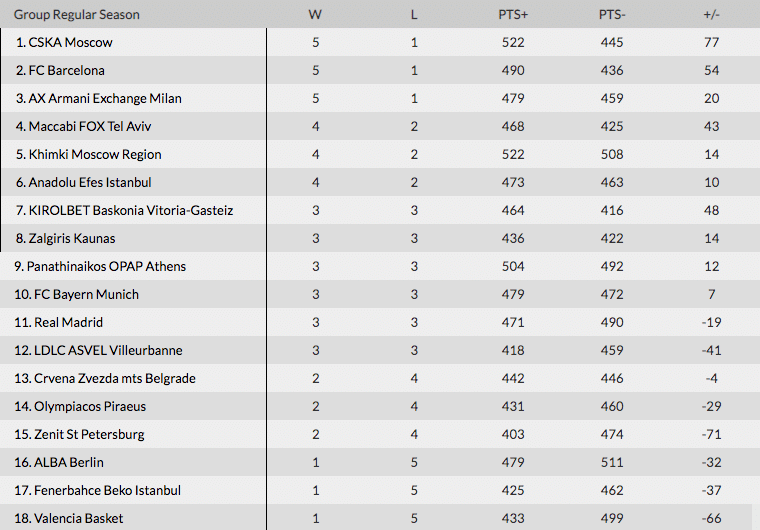
Task: Click the Valencia Basket team name
Action: (79, 518)
